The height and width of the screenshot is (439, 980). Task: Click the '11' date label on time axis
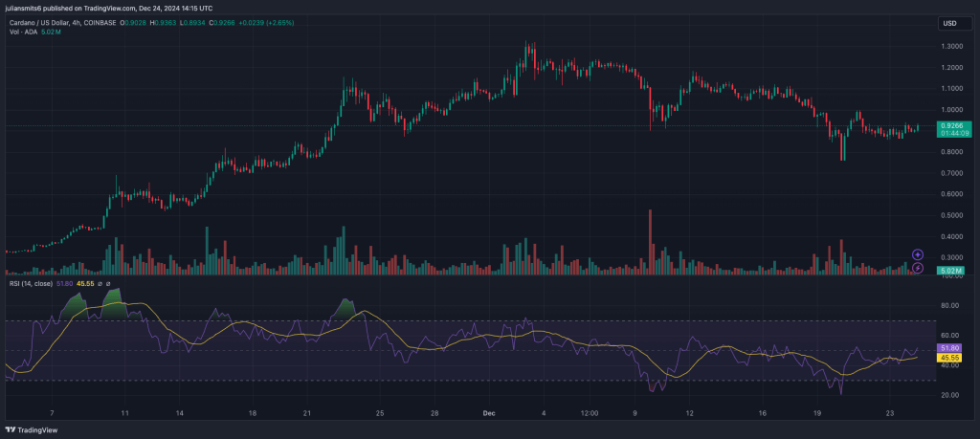[124, 413]
